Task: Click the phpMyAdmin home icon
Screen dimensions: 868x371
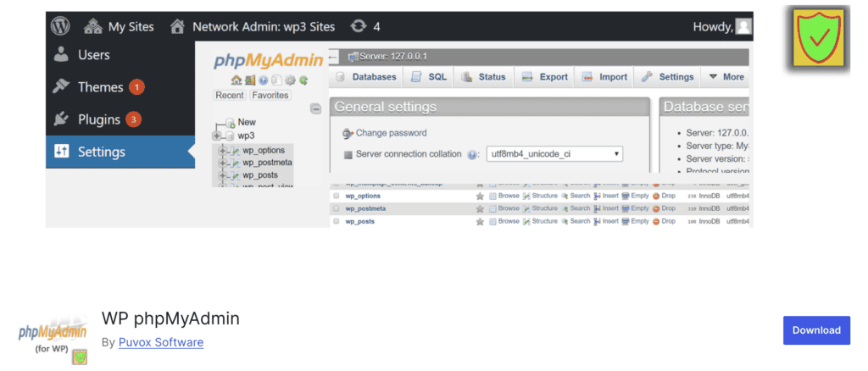Action: (236, 80)
